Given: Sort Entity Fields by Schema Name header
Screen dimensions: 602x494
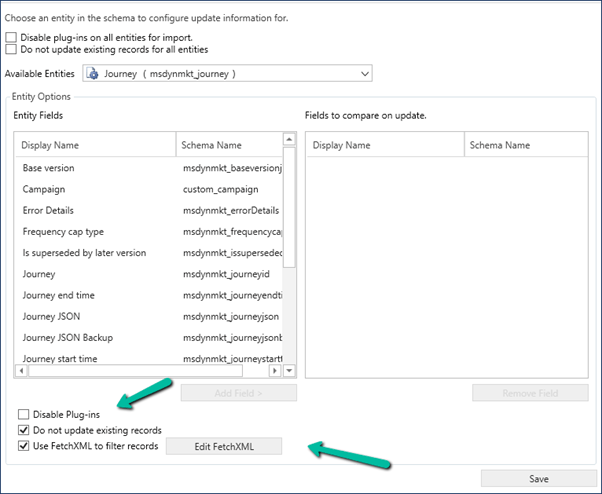Looking at the screenshot, I should pos(230,145).
